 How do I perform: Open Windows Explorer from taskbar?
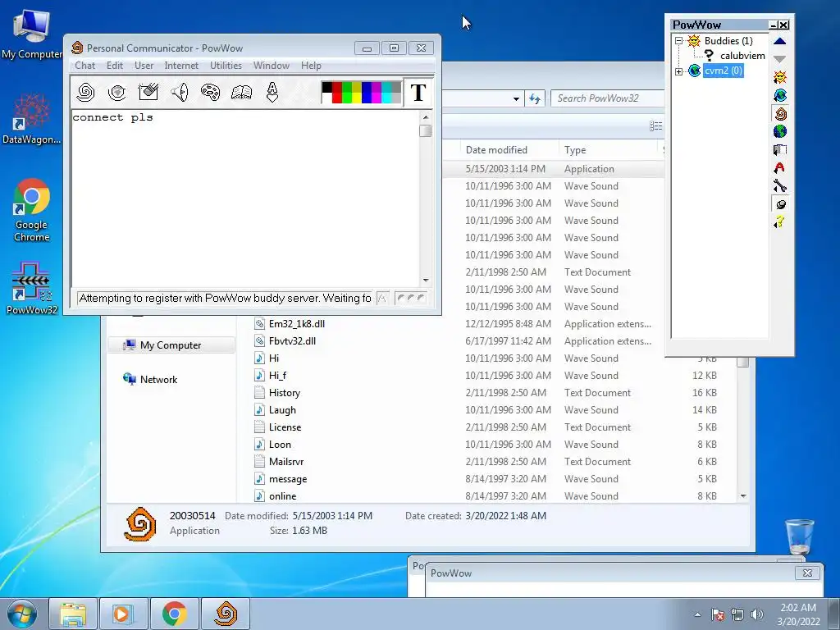[x=73, y=614]
